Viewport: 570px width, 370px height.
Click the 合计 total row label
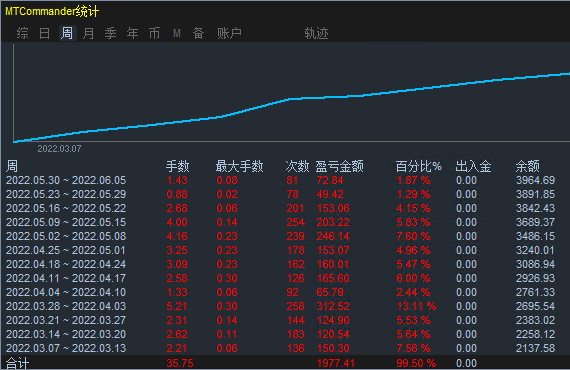tap(17, 363)
